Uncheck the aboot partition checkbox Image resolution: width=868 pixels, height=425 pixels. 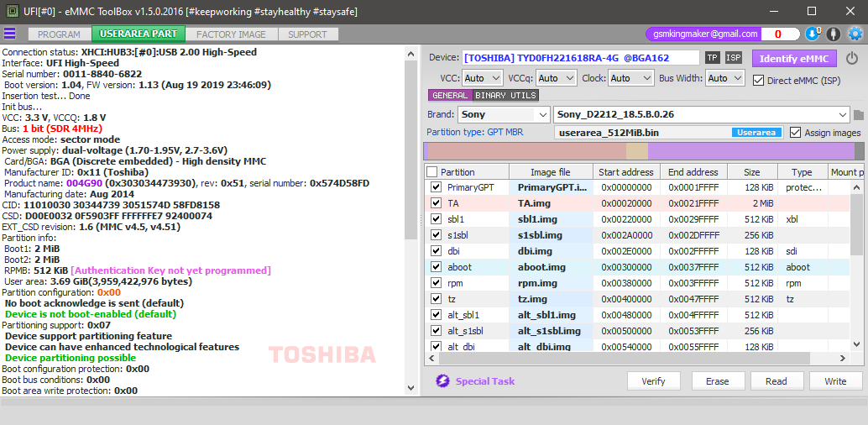[436, 267]
